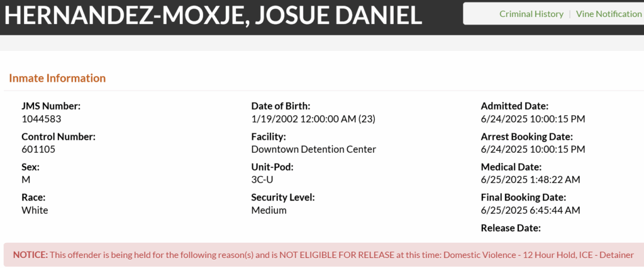
Task: Click the Sex field value M
Action: tap(25, 180)
